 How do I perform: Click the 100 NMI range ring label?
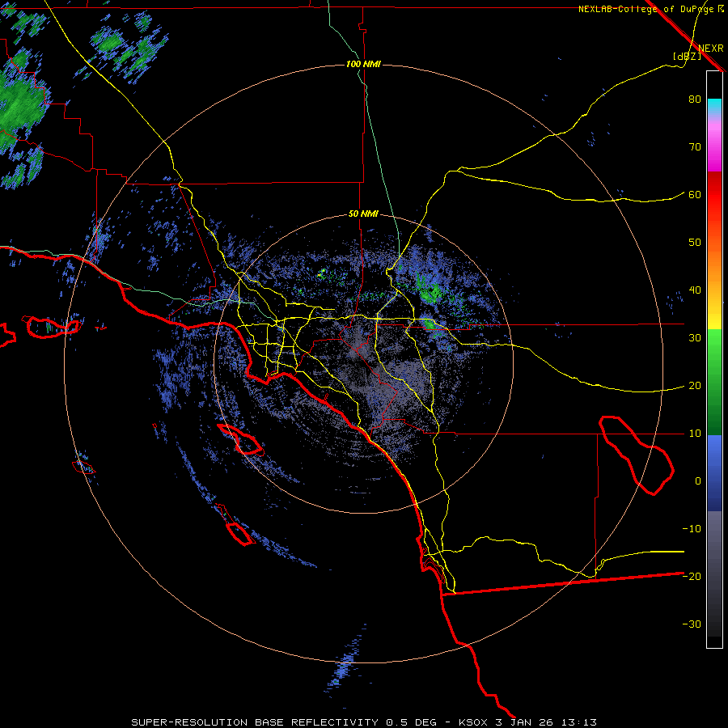(363, 64)
